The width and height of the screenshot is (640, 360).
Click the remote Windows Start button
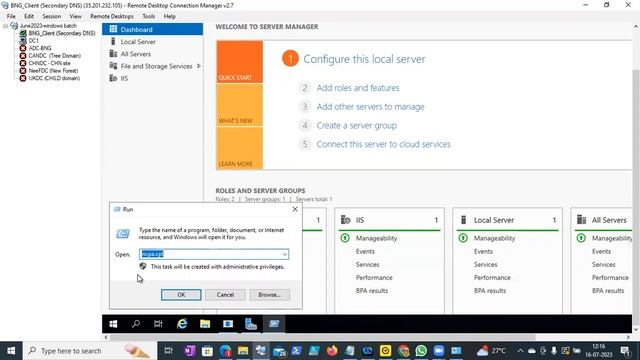click(x=113, y=324)
